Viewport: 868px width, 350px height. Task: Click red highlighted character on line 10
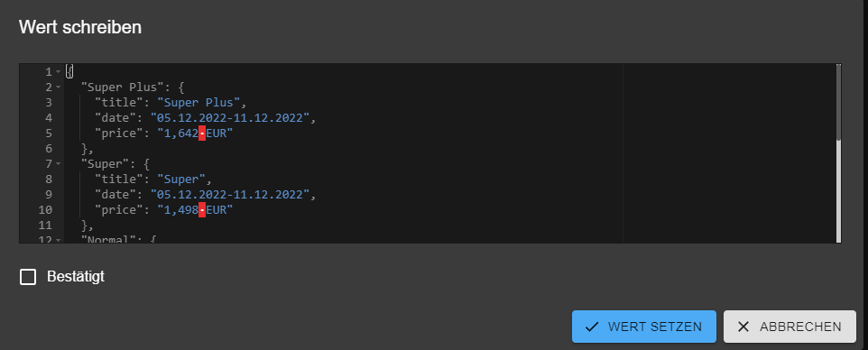point(202,210)
